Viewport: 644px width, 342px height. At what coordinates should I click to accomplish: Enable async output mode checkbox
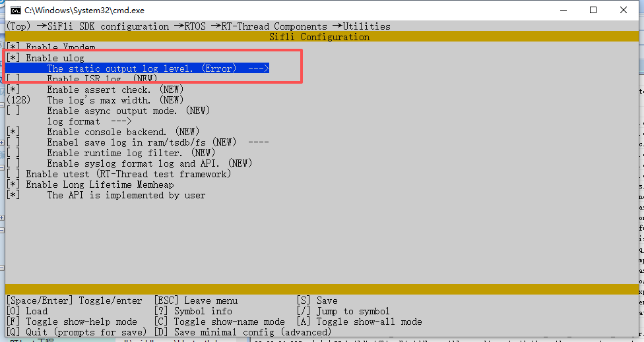[x=13, y=111]
